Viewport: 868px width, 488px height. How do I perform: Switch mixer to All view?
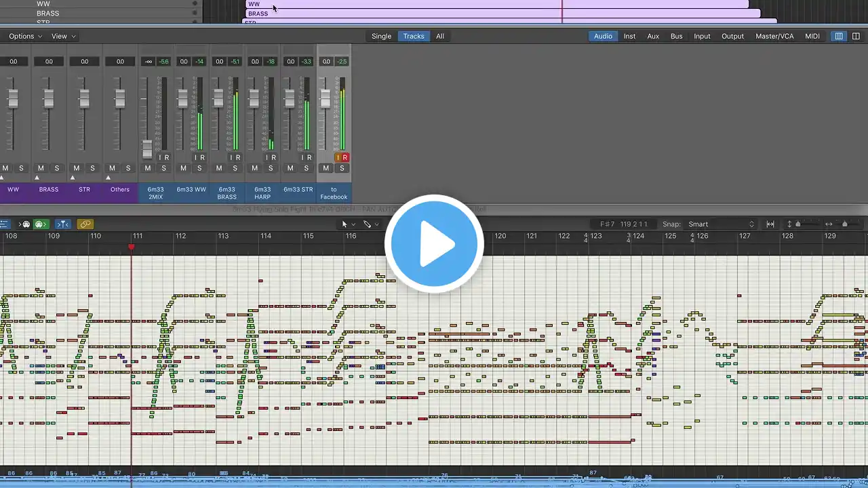click(440, 36)
